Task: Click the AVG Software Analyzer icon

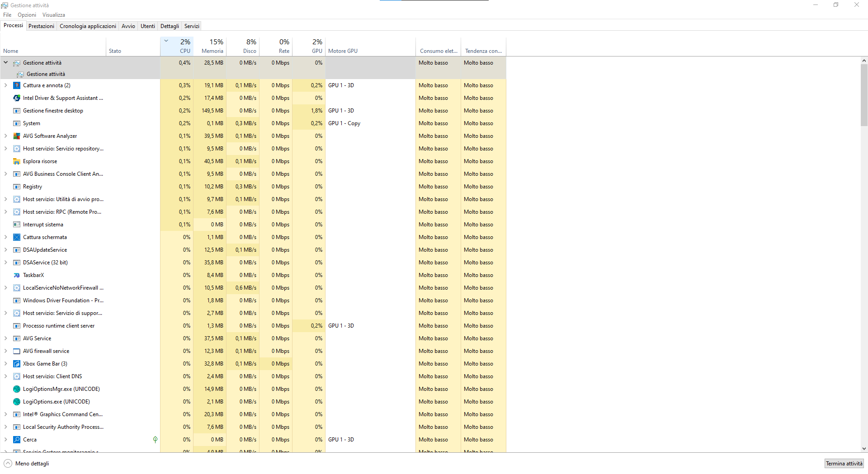Action: click(17, 136)
